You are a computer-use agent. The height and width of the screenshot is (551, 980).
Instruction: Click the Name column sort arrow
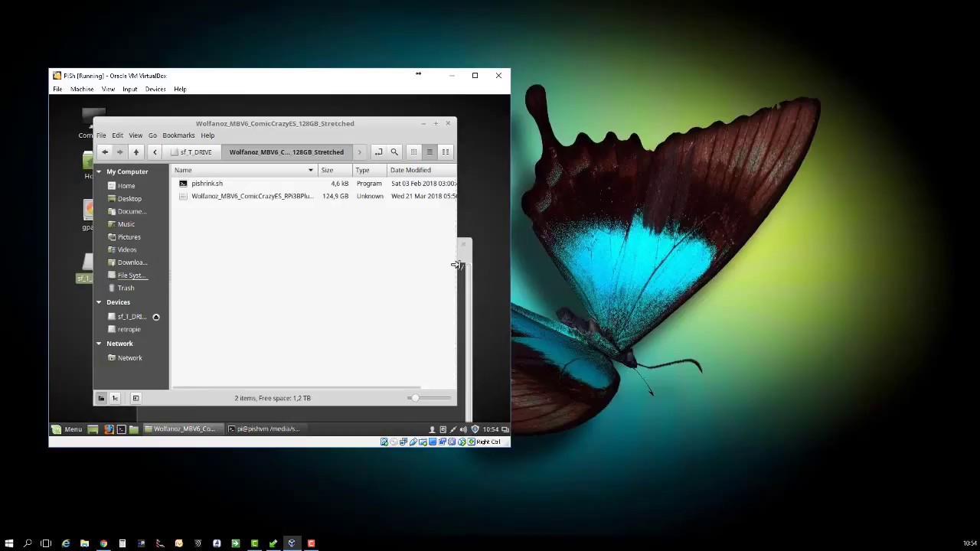coord(311,170)
